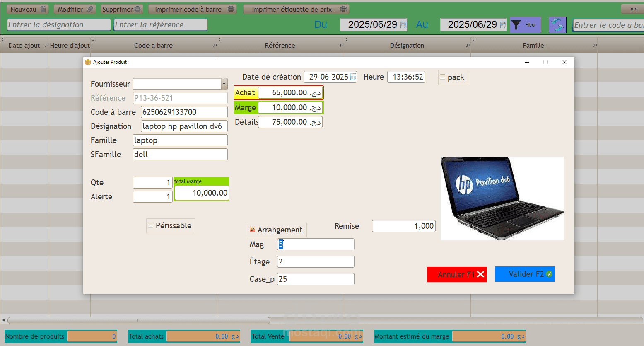Click Montant estimé du marge value box

489,336
